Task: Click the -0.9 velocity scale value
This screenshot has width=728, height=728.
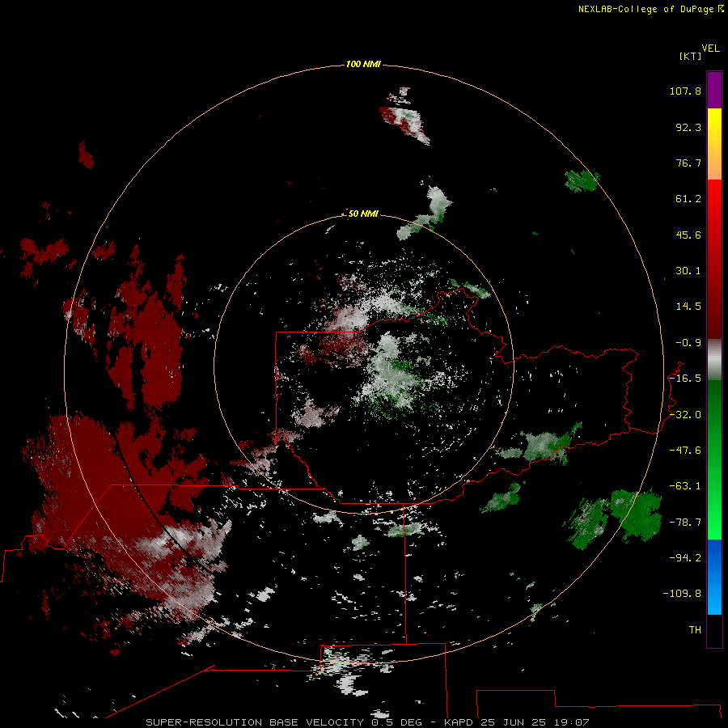Action: tap(688, 343)
